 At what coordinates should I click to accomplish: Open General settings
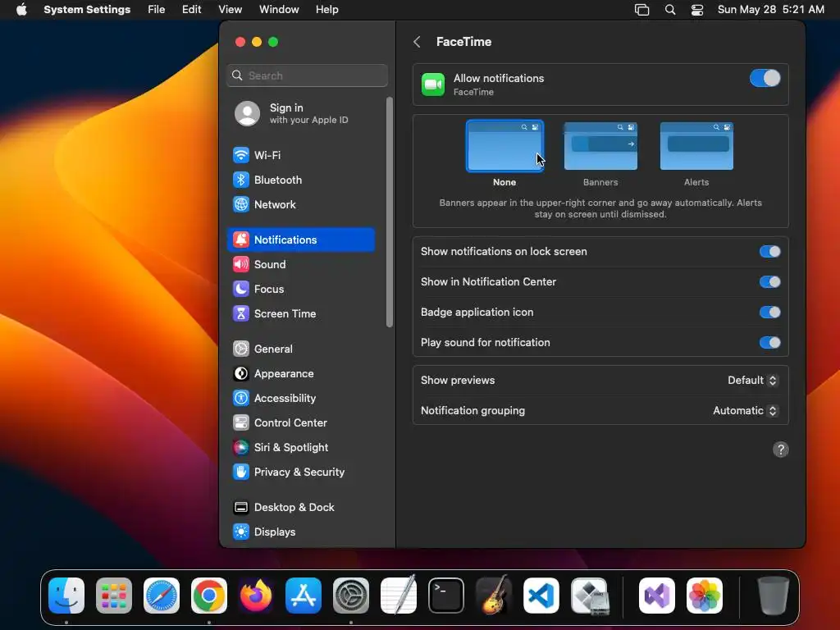[x=300, y=349]
